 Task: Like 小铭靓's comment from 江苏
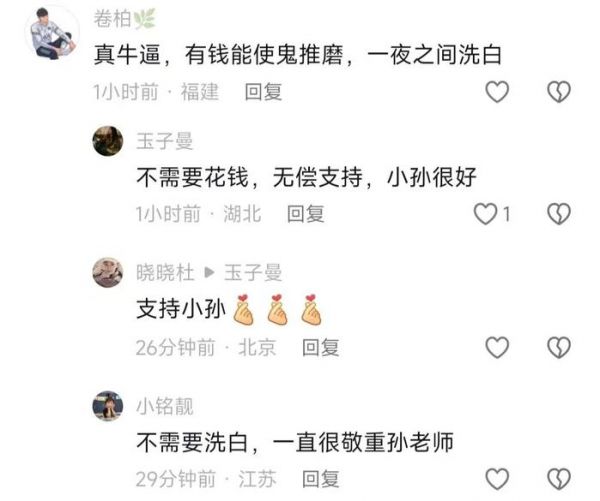coord(497,479)
